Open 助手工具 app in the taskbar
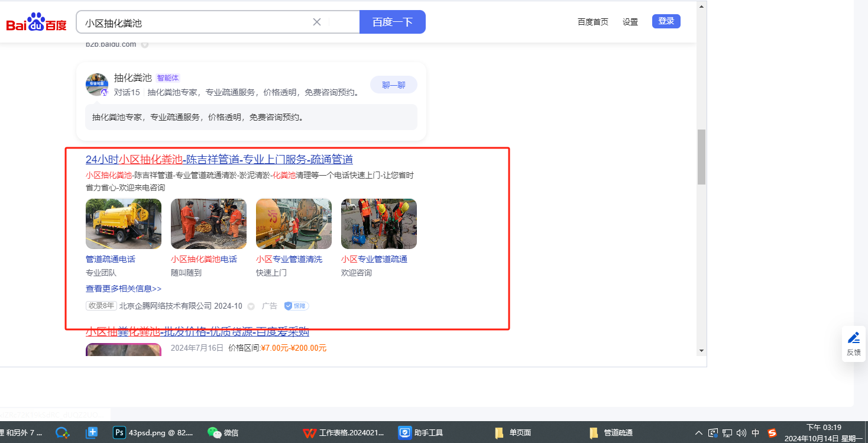This screenshot has height=443, width=868. pyautogui.click(x=420, y=432)
